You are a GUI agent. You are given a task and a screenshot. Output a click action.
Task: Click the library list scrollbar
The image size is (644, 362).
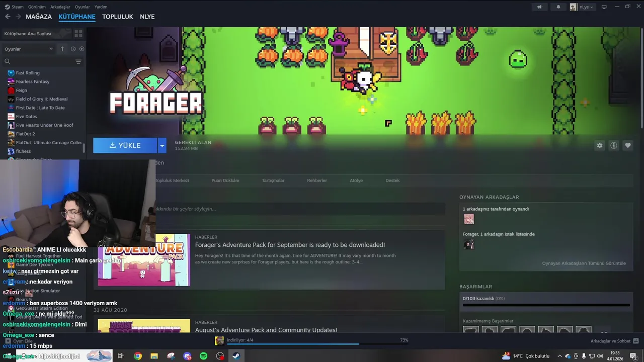84,147
